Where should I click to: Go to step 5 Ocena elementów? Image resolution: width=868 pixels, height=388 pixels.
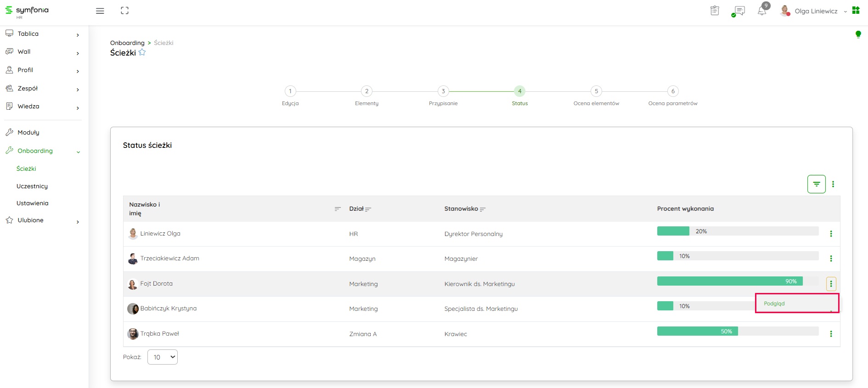pos(596,91)
